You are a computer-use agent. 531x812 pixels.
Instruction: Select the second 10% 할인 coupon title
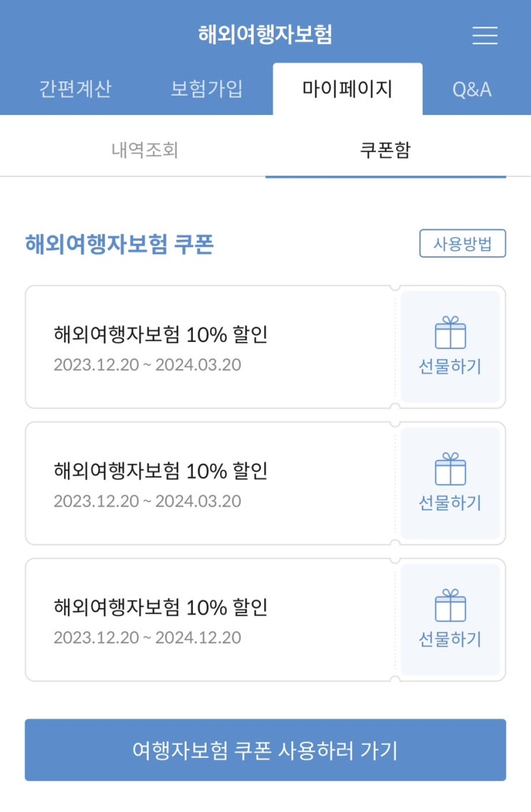161,471
